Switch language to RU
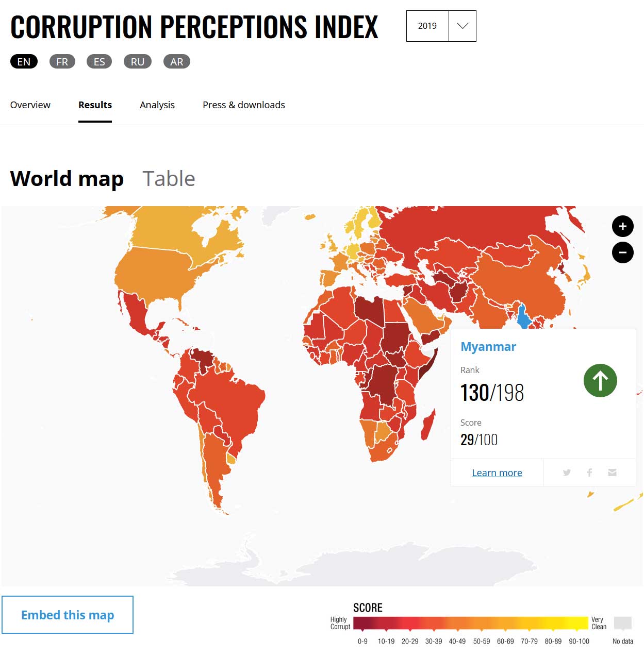Image resolution: width=644 pixels, height=658 pixels. [x=137, y=61]
